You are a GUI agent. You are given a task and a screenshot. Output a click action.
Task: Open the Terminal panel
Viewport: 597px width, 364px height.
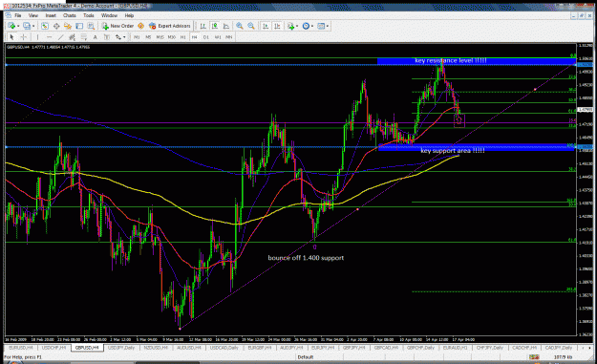(79, 26)
